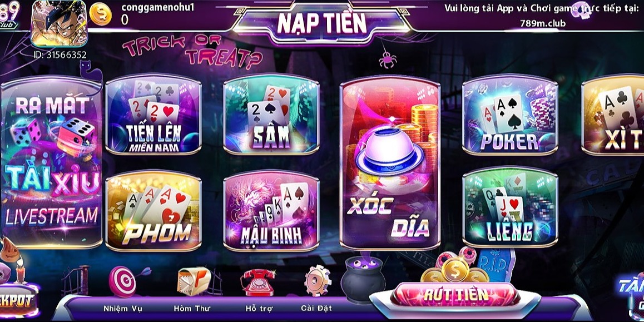Open the Xóc Đĩa game tile
The image size is (644, 322).
coord(390,163)
